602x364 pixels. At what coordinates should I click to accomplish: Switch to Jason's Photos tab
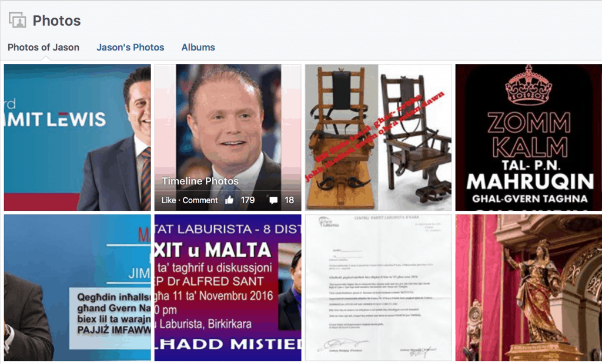coord(130,47)
